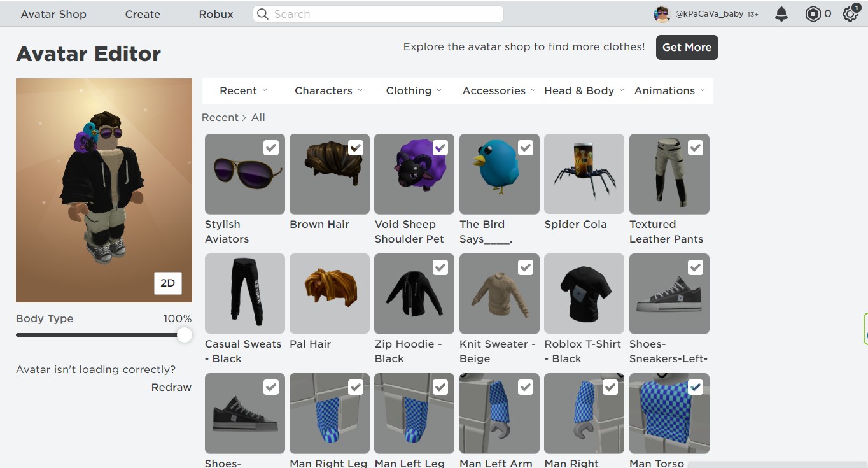The image size is (868, 468).
Task: Select the Man Torso image
Action: (669, 413)
